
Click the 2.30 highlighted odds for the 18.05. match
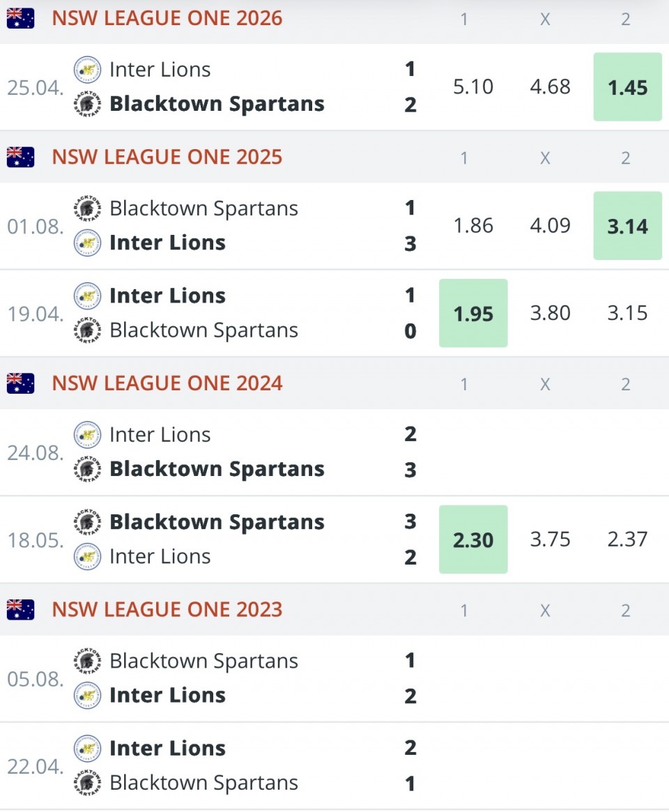pos(473,539)
